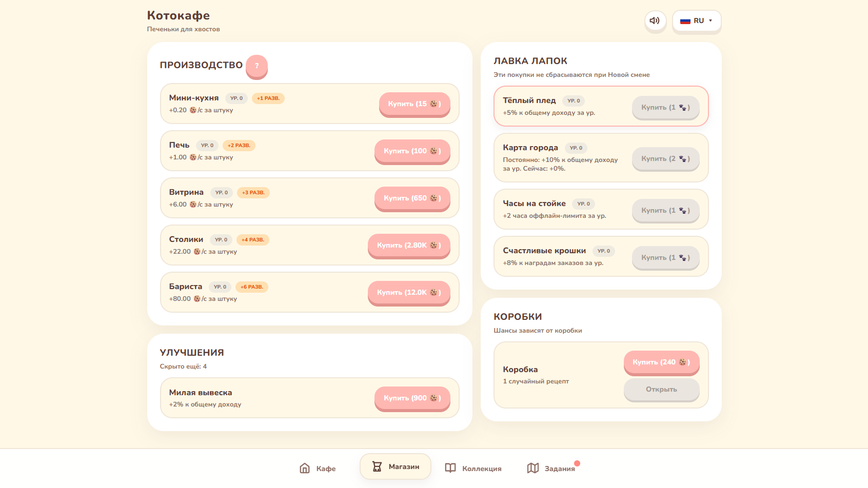Buy Тёплый плед for 1 paw
Viewport: 868px width, 488px height.
pos(666,108)
